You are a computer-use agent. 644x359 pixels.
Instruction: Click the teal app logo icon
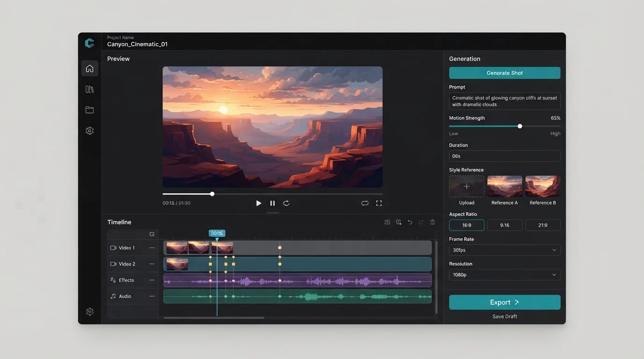click(x=89, y=43)
